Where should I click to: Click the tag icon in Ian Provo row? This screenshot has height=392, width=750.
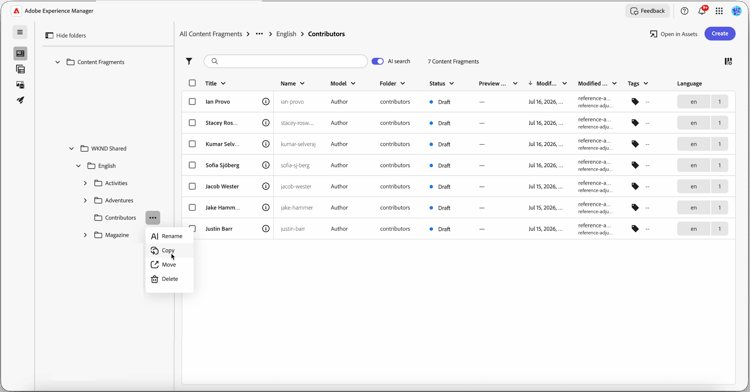(x=635, y=102)
